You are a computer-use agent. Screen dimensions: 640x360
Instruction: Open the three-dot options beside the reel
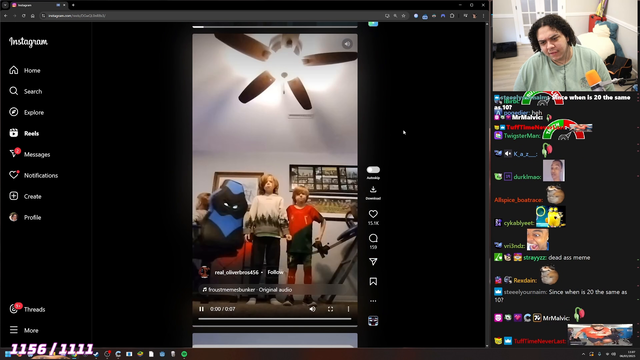tap(373, 301)
